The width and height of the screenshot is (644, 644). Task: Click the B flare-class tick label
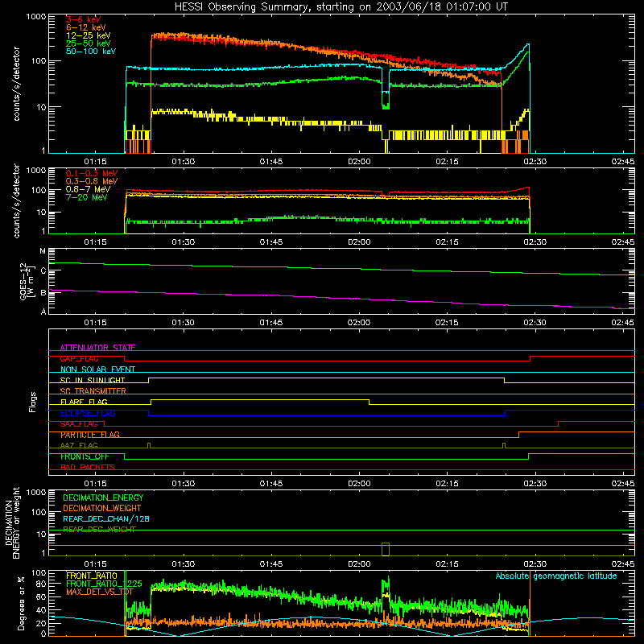[x=43, y=293]
